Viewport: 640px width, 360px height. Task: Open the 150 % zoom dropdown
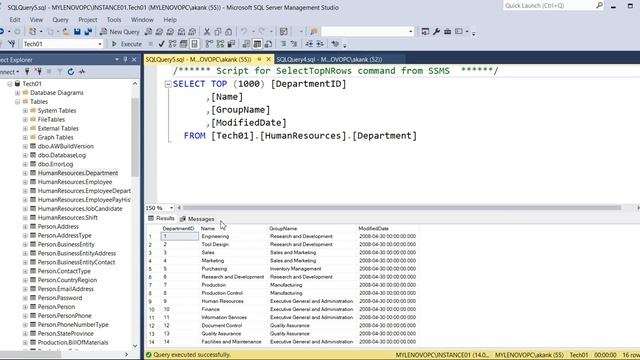coord(171,208)
